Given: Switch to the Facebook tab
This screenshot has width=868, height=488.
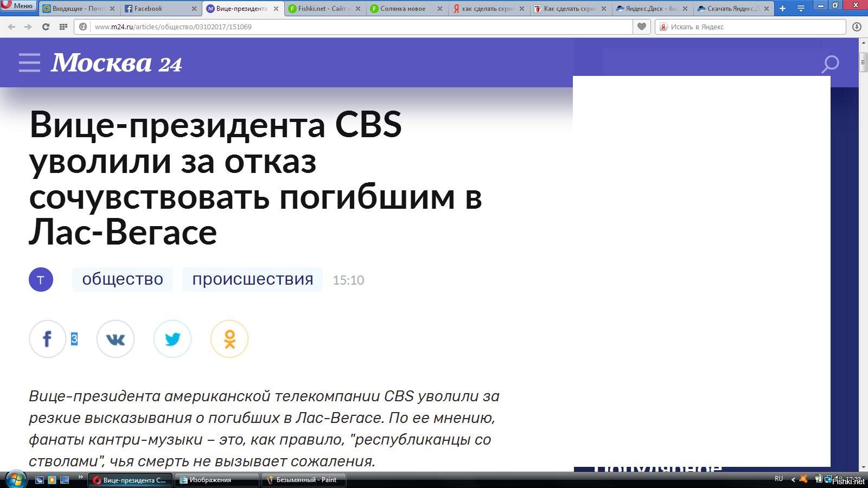Looking at the screenshot, I should 160,9.
